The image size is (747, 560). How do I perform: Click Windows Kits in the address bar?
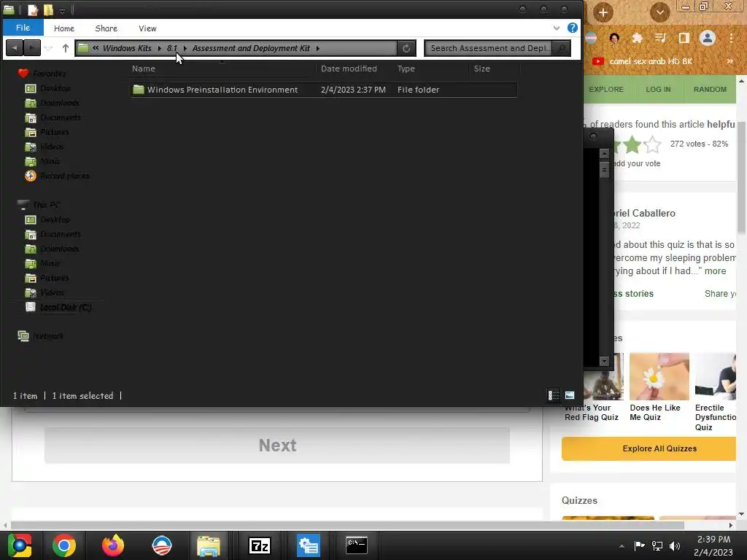(127, 48)
